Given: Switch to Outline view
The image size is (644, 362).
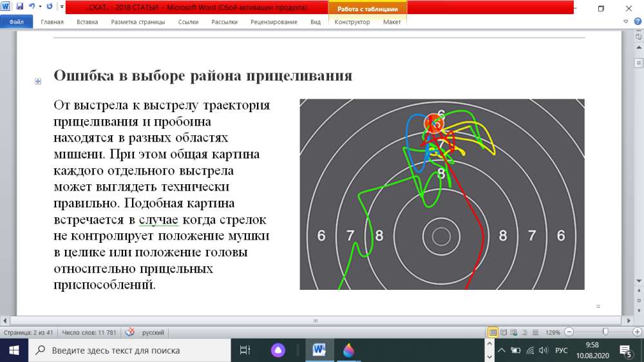Looking at the screenshot, I should (524, 332).
